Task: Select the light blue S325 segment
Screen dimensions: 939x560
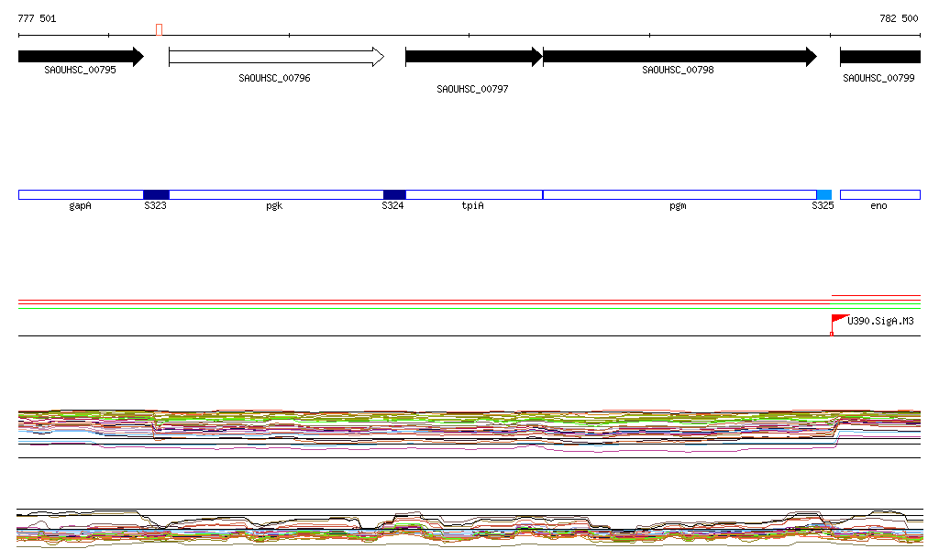Action: [823, 194]
